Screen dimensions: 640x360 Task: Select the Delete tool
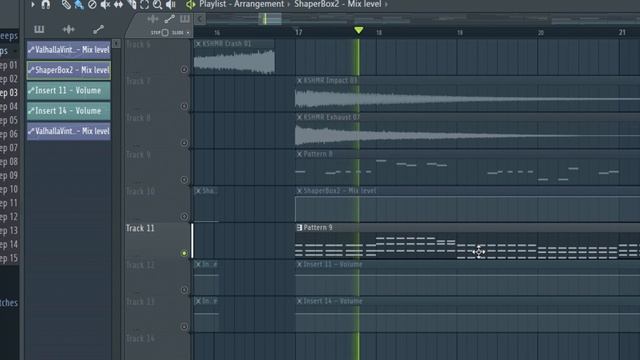(x=92, y=4)
